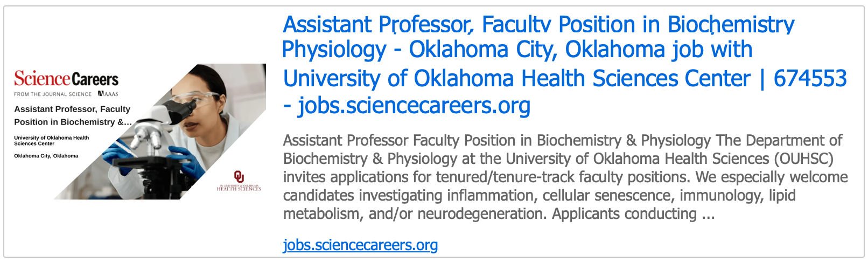868x261 pixels.
Task: Click jobs.sciencecareers.org at the end of the title
Action: click(x=414, y=106)
